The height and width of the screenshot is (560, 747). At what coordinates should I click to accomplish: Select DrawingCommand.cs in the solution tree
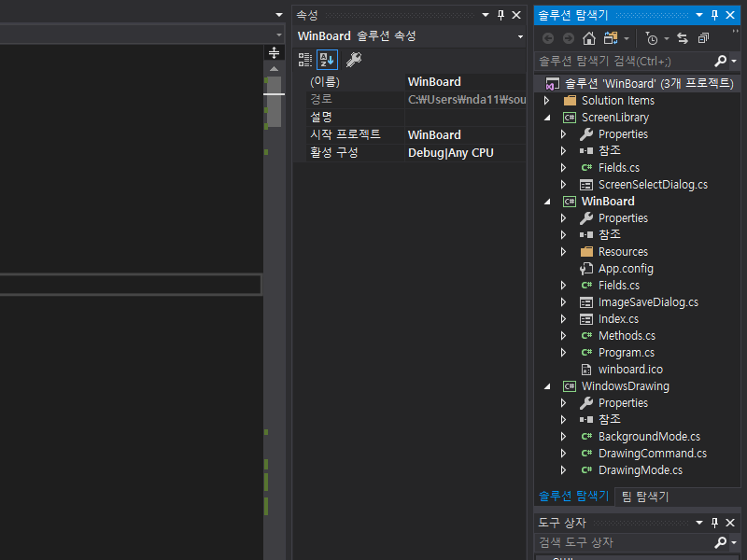coord(653,454)
